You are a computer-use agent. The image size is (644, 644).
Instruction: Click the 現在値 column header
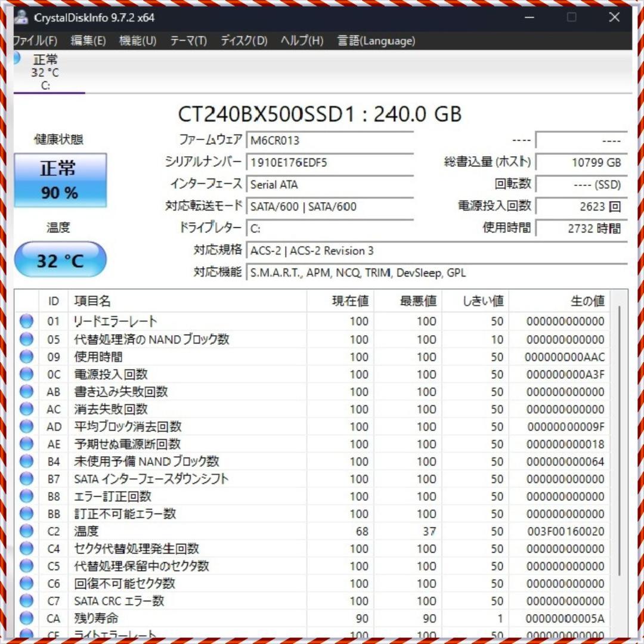(340, 301)
